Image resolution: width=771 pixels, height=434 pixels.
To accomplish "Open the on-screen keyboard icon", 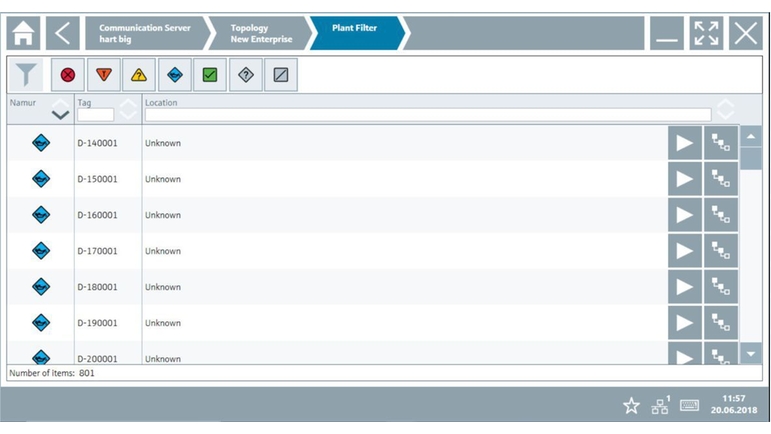I will click(x=689, y=405).
